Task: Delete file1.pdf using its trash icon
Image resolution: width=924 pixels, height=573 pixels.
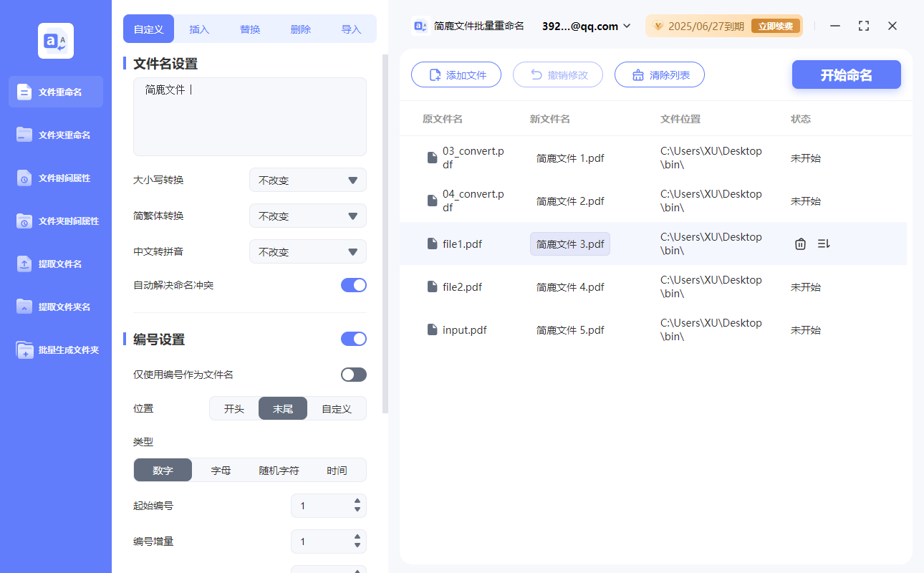Action: pyautogui.click(x=800, y=244)
